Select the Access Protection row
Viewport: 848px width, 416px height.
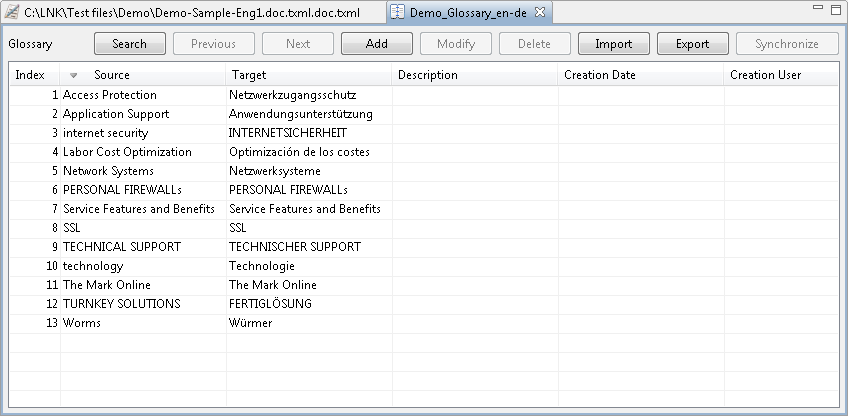[x=423, y=95]
